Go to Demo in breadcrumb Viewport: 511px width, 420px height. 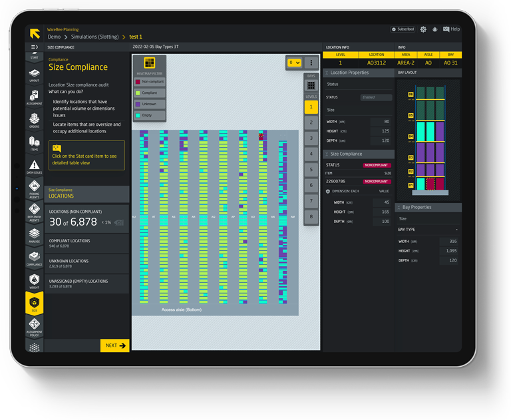click(x=54, y=37)
